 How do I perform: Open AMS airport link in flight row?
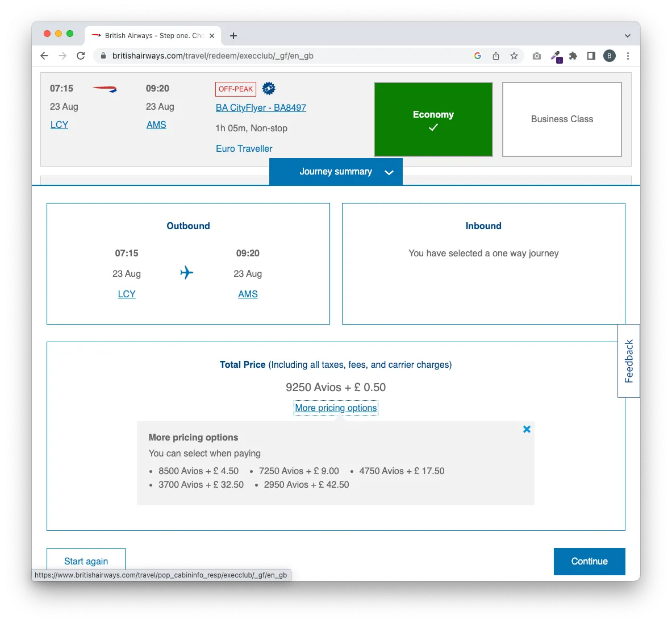pos(156,125)
